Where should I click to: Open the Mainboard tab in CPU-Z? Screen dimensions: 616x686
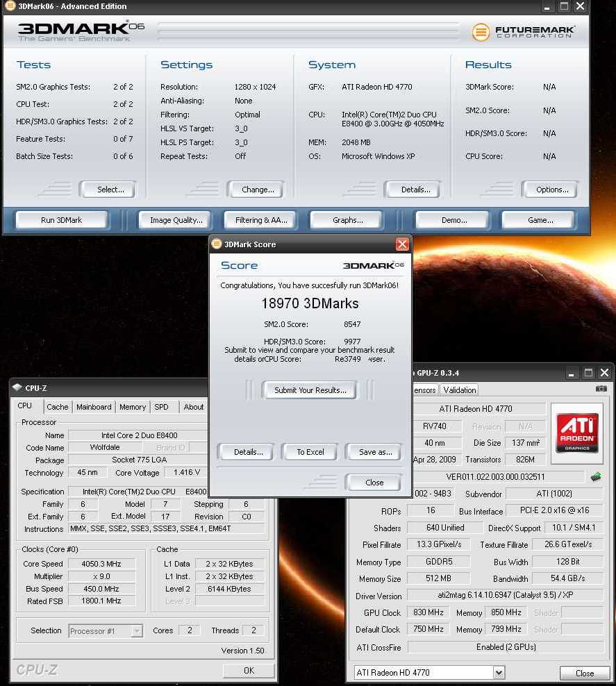tap(94, 407)
